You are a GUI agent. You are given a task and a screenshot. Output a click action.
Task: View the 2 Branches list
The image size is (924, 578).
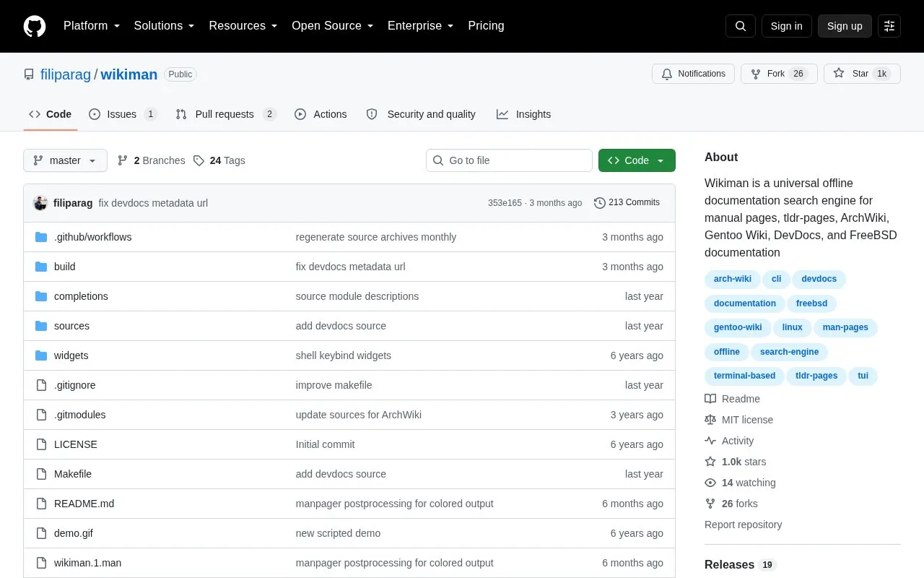click(151, 160)
